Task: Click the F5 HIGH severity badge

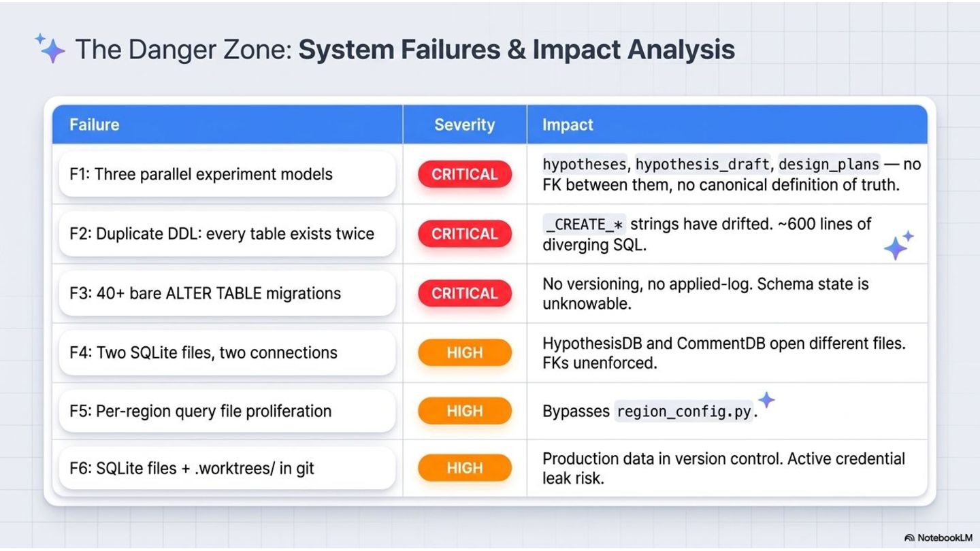Action: pyautogui.click(x=465, y=411)
